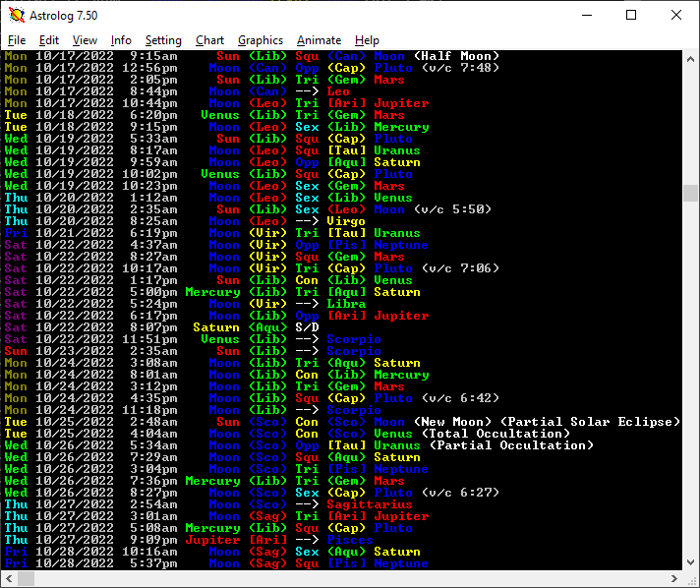This screenshot has width=700, height=588.
Task: Open the File menu
Action: pos(17,40)
